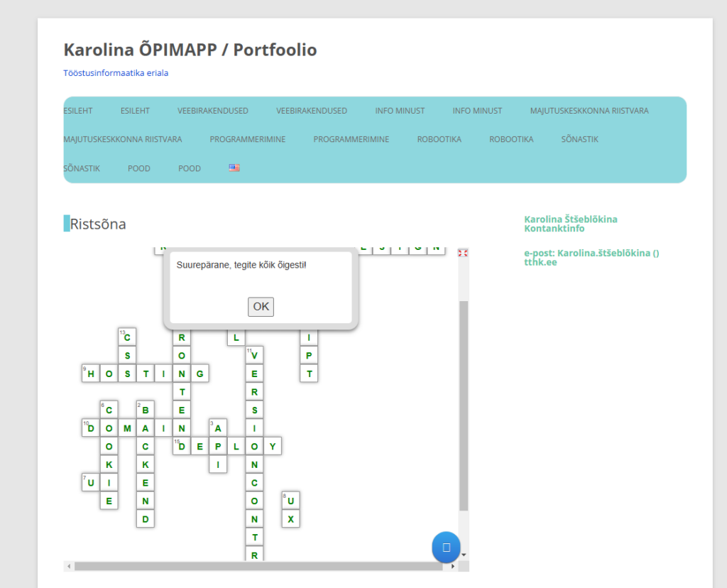Open the Karolina ÕPIMAPP / Portfoolio title link

(x=190, y=50)
